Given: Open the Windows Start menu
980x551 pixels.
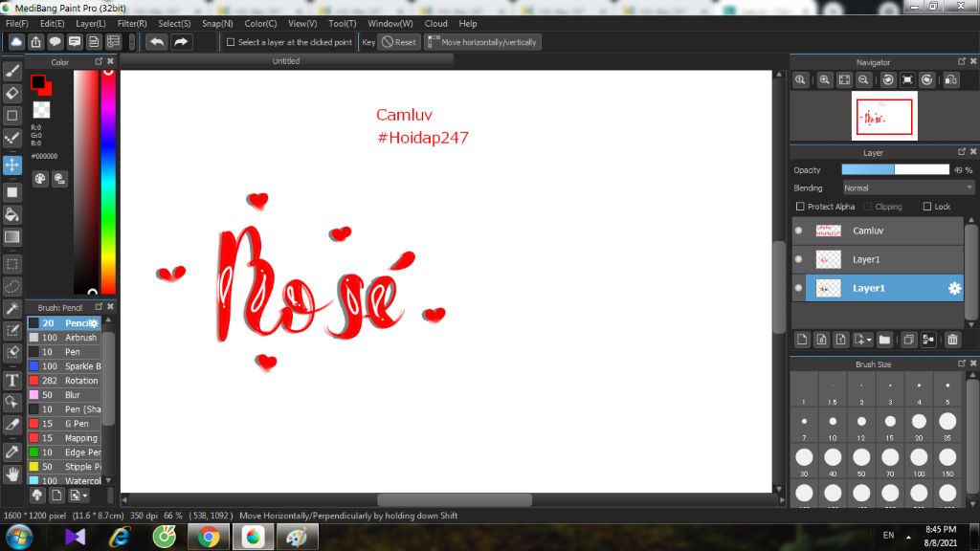Looking at the screenshot, I should 19,538.
